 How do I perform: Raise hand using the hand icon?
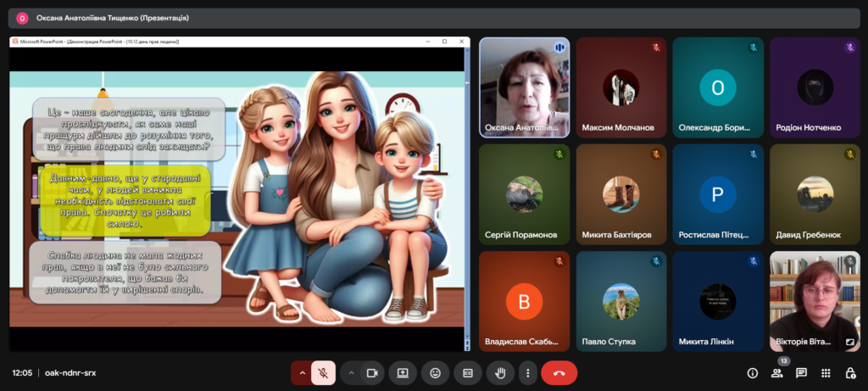(500, 372)
